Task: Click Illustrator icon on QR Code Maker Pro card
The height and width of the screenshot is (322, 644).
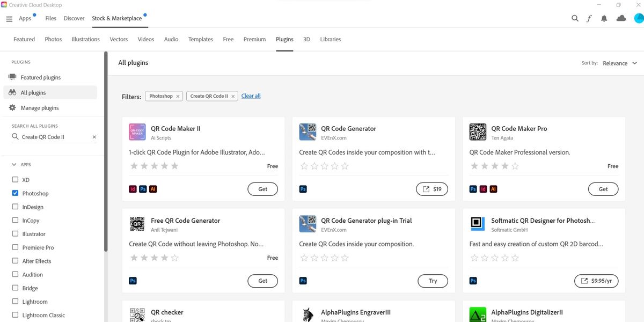Action: tap(493, 189)
